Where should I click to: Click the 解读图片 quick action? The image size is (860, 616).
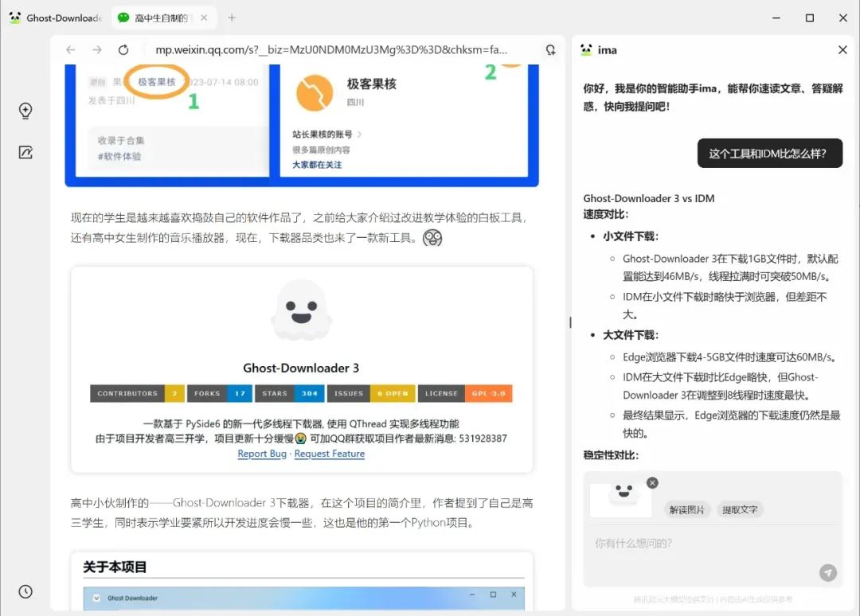(x=687, y=509)
